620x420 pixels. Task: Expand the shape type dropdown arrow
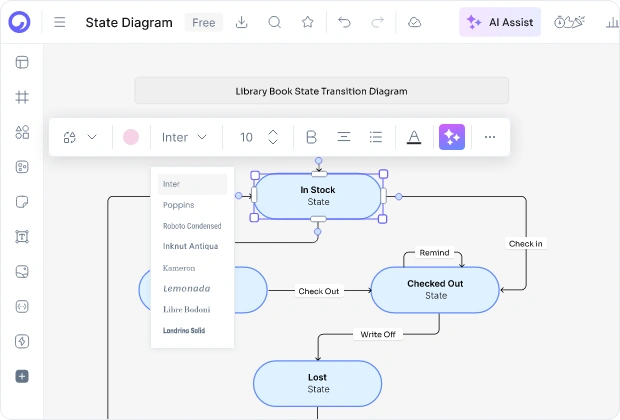[92, 137]
